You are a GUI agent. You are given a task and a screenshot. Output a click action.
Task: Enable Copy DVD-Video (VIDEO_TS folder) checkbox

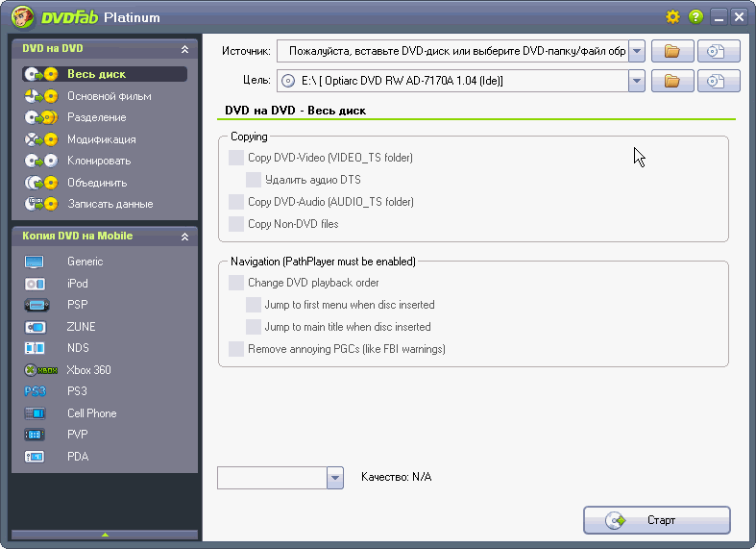[x=235, y=158]
